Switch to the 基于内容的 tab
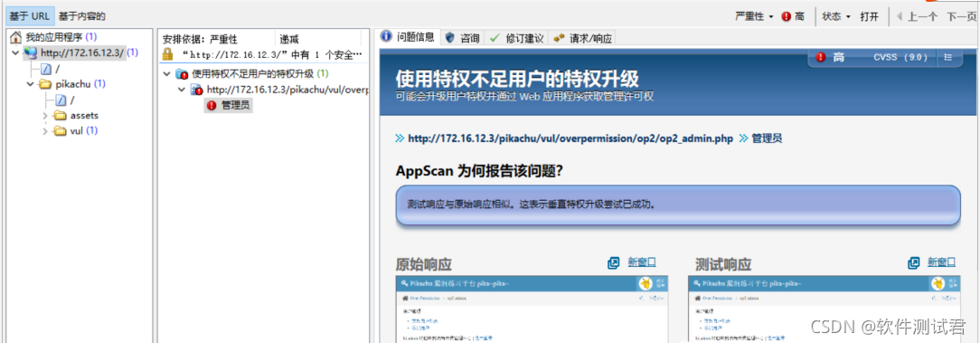The image size is (980, 343). pyautogui.click(x=82, y=16)
